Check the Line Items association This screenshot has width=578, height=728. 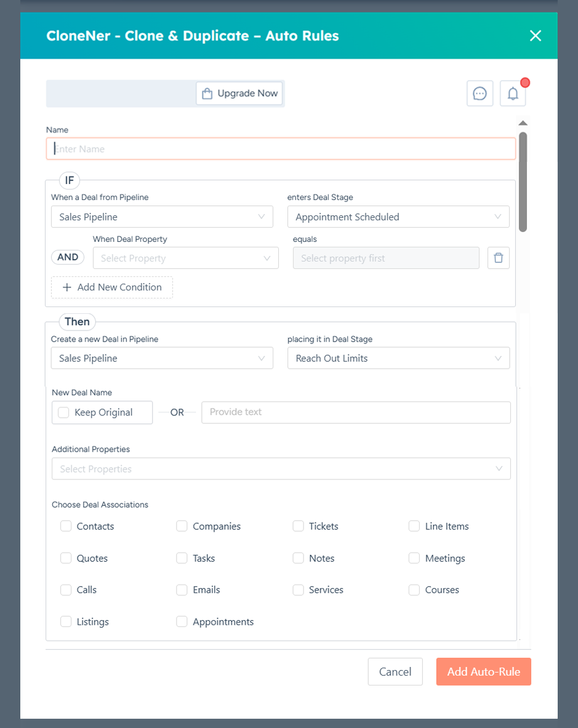[x=414, y=526]
